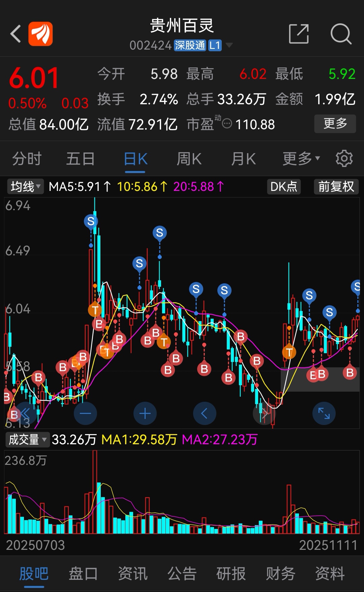This screenshot has width=364, height=592.
Task: Tap the end date 20251111
Action: point(328,545)
